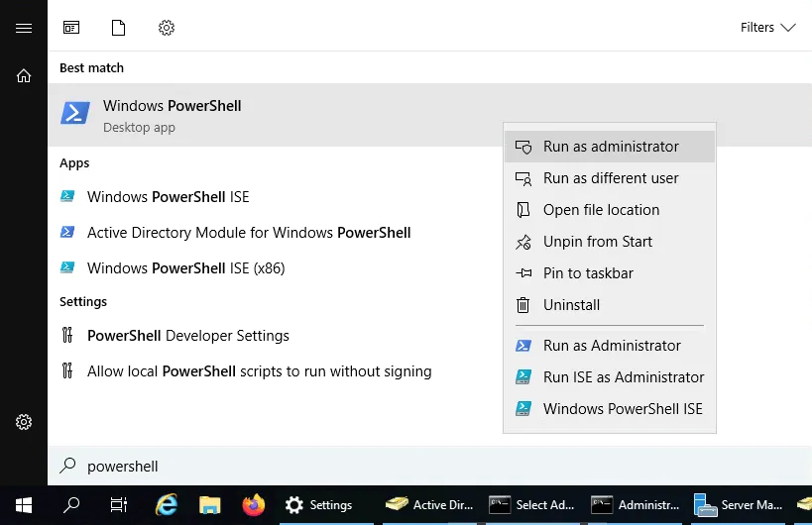812x525 pixels.
Task: Open Windows PowerShell ISE (x86) result
Action: pos(185,268)
